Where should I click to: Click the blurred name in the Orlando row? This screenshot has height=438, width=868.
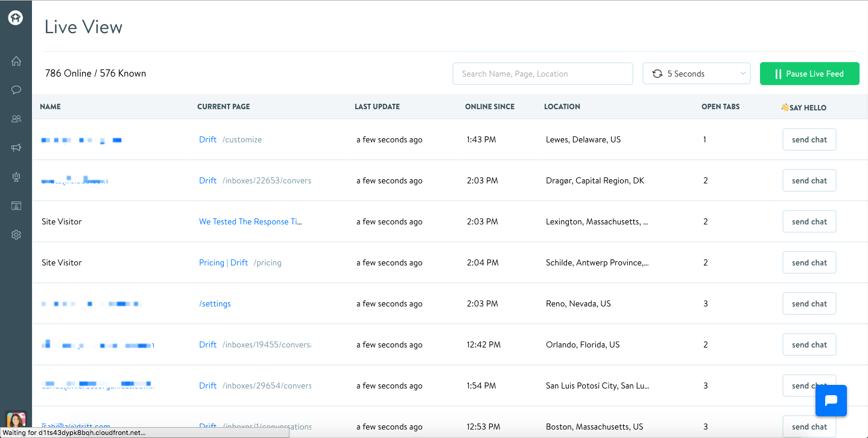pos(98,345)
